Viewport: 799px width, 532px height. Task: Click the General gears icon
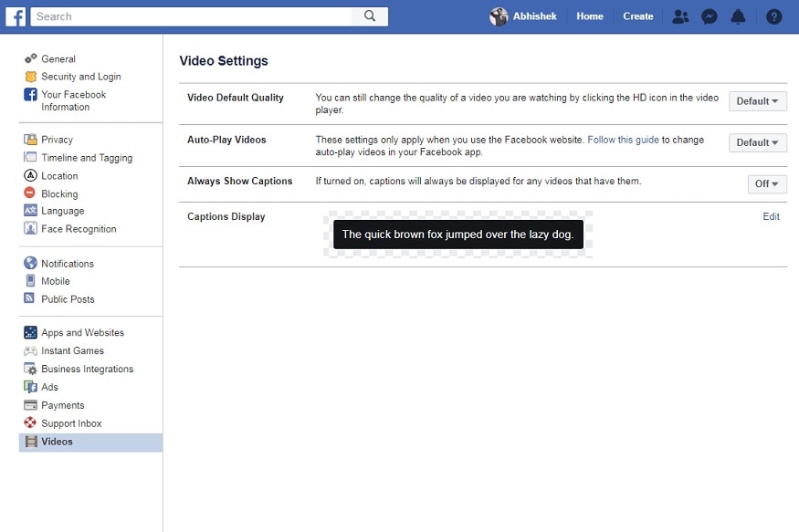coord(30,58)
